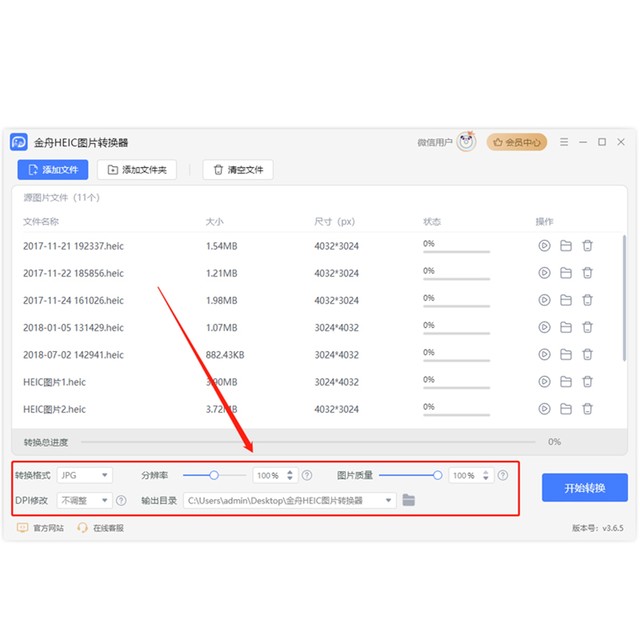The width and height of the screenshot is (640, 640).
Task: Delete 2018-07-02 142941.heic from list
Action: point(587,354)
